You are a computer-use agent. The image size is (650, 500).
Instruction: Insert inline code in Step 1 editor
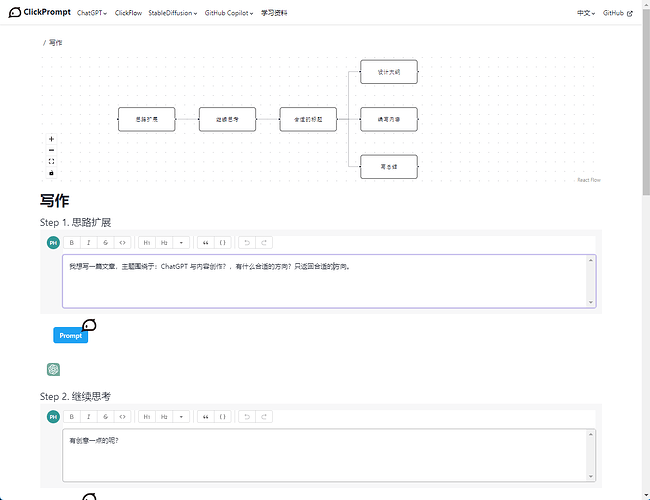pyautogui.click(x=122, y=242)
